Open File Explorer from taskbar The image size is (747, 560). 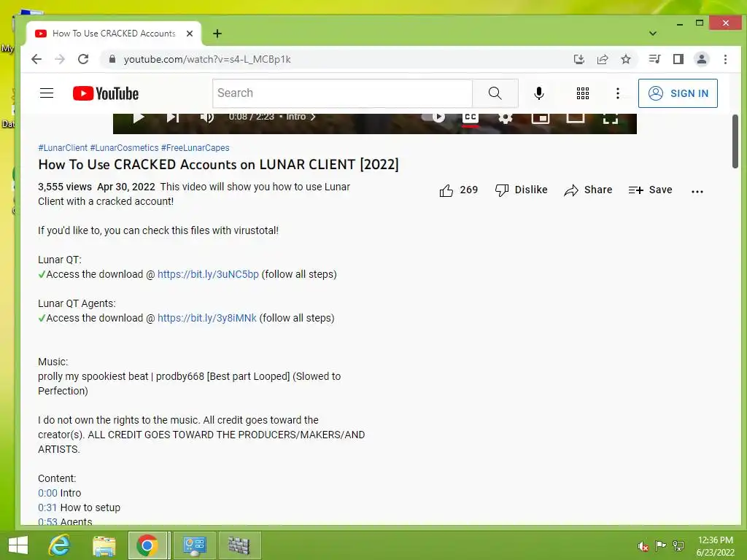pyautogui.click(x=104, y=545)
